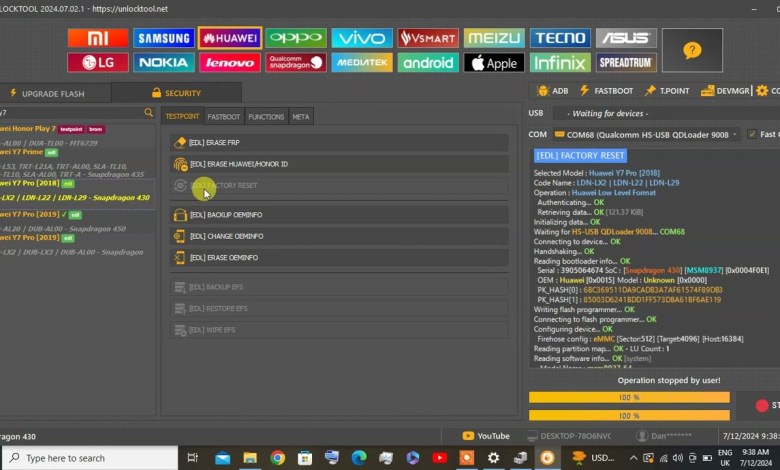Toggle the Fast checkbox beside COM port
This screenshot has width=780, height=470.
click(x=752, y=134)
